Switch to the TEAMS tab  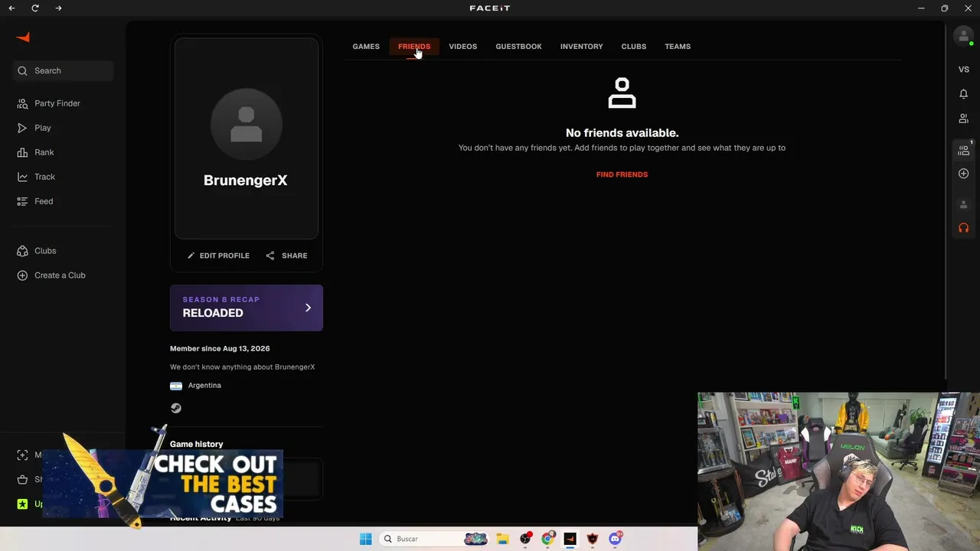point(678,47)
